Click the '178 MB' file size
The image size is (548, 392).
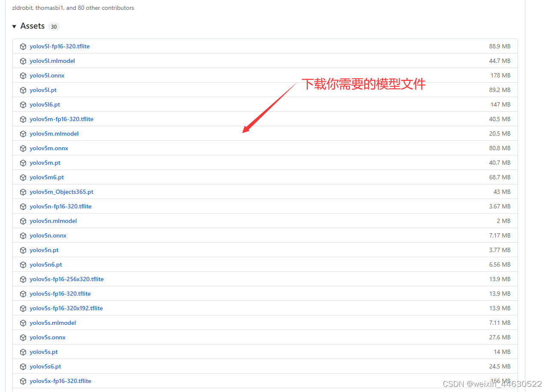501,75
